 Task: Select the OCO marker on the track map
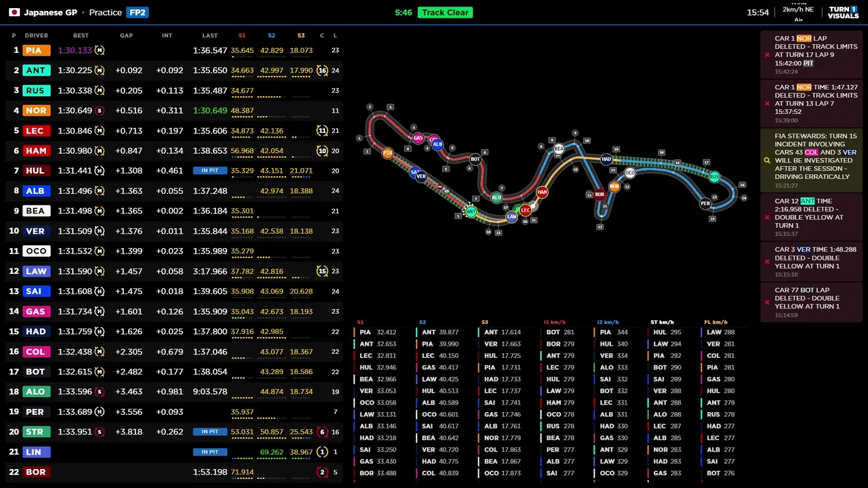pos(630,173)
